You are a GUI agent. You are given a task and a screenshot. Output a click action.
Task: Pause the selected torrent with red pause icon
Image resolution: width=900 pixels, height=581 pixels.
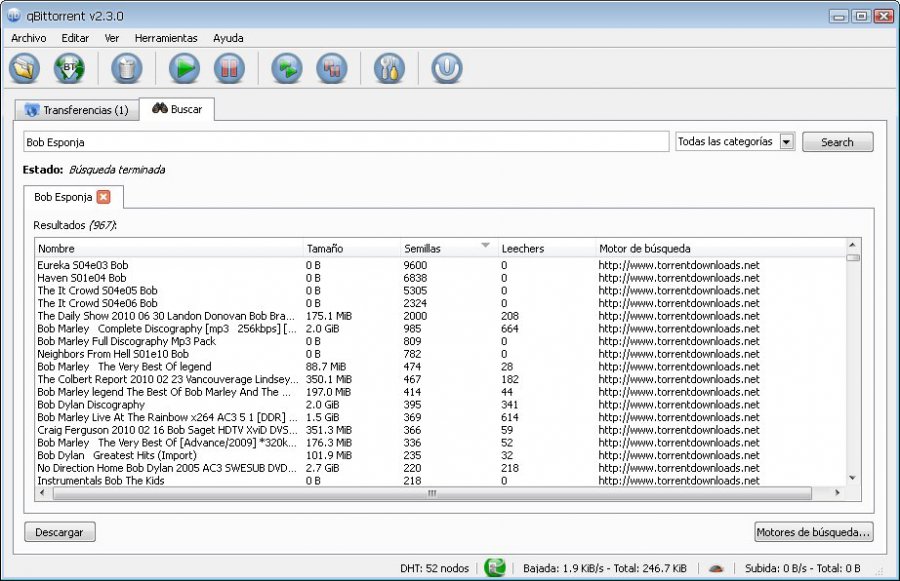229,69
